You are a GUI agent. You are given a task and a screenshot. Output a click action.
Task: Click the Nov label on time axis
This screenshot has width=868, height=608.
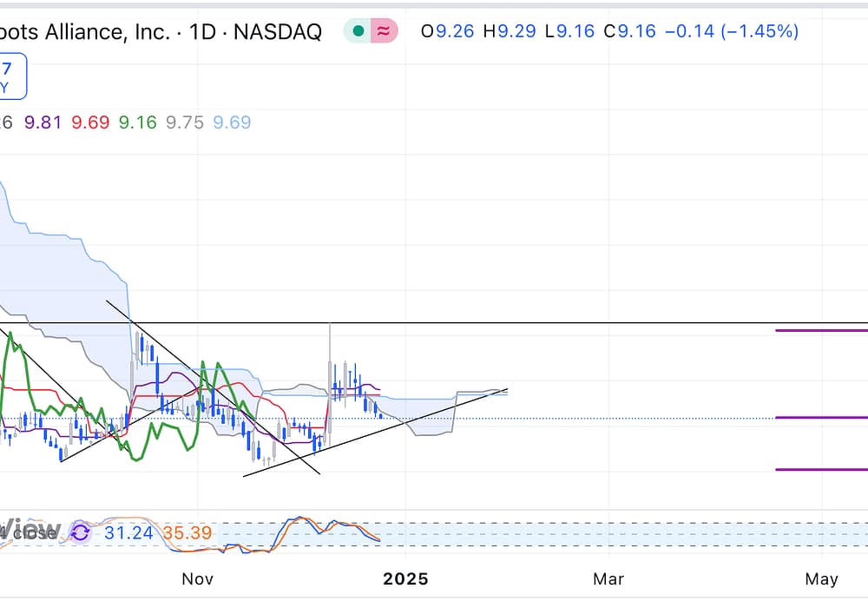pyautogui.click(x=198, y=578)
